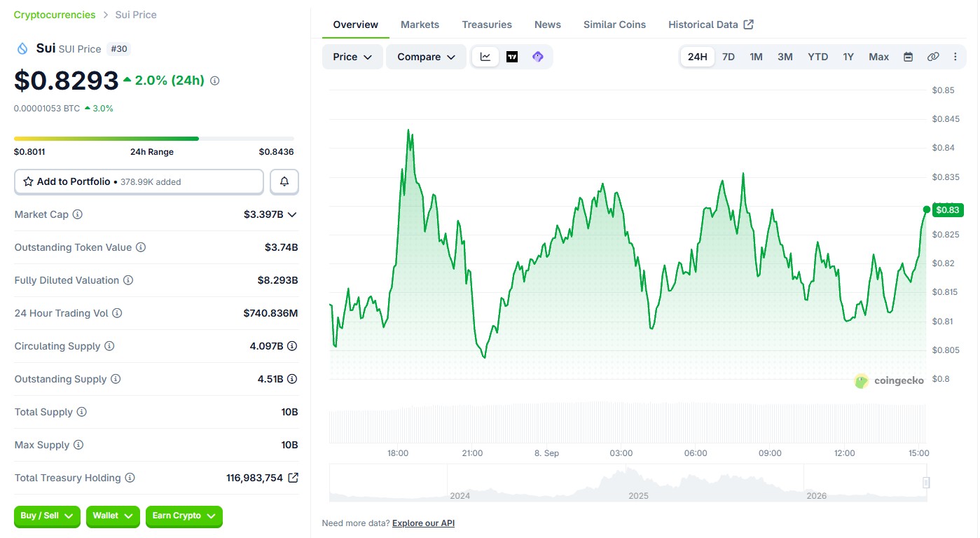Switch to the Treasuries tab

coord(487,25)
